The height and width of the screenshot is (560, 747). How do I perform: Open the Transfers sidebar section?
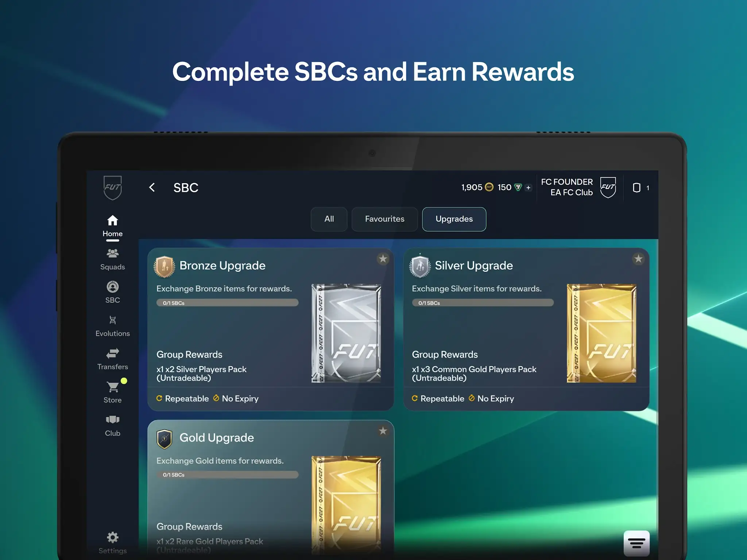click(112, 359)
